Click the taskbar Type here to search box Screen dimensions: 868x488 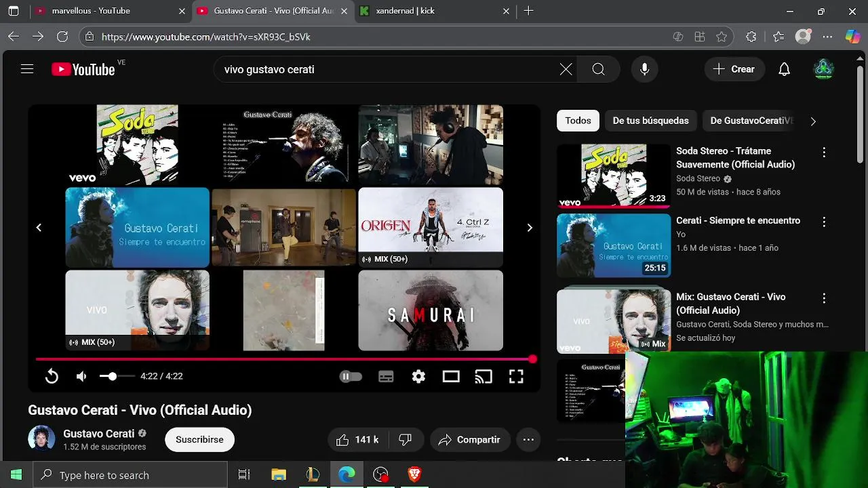(130, 475)
